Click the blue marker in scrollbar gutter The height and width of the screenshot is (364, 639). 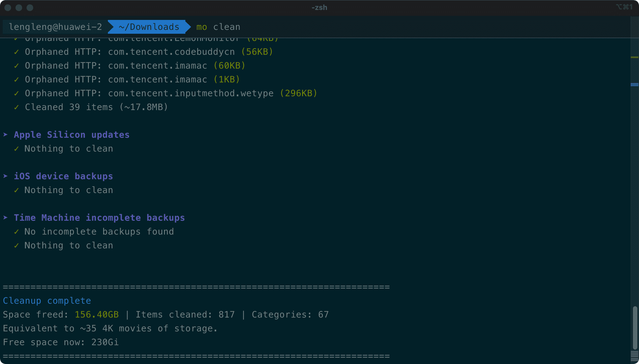(634, 85)
